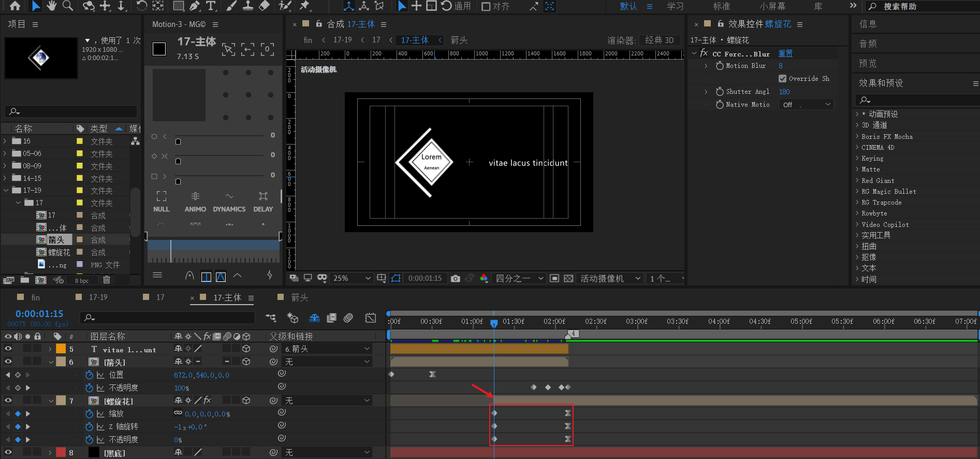Open the 25% magnification dropdown
This screenshot has width=980, height=459.
pyautogui.click(x=352, y=278)
